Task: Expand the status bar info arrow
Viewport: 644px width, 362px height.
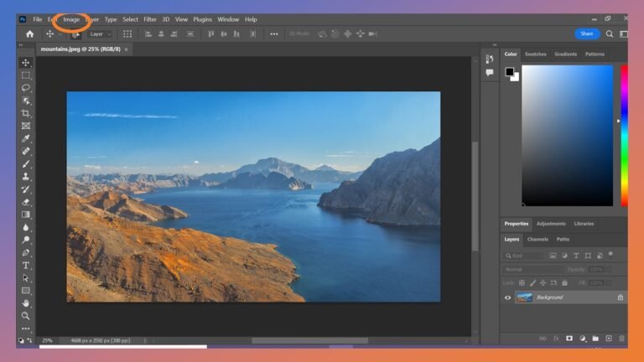Action: [144, 341]
